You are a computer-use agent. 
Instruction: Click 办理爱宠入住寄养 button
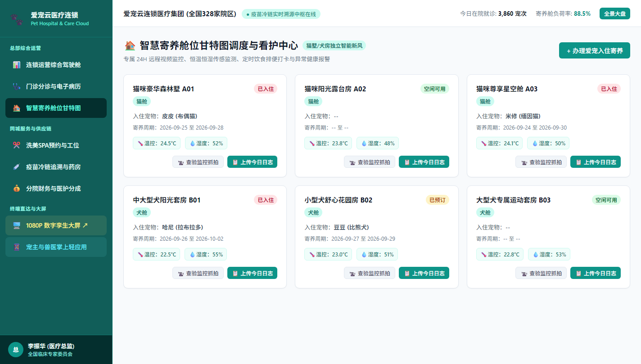click(594, 50)
